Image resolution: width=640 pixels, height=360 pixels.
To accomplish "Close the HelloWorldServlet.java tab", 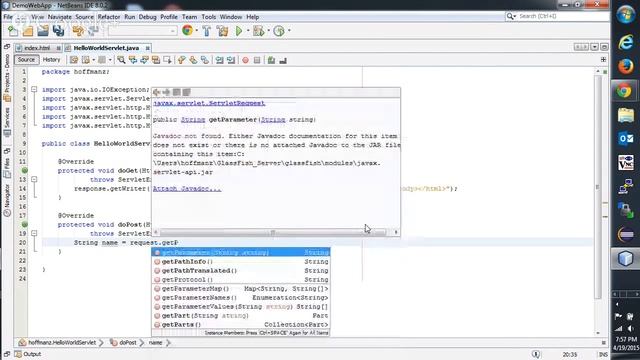I will point(148,48).
